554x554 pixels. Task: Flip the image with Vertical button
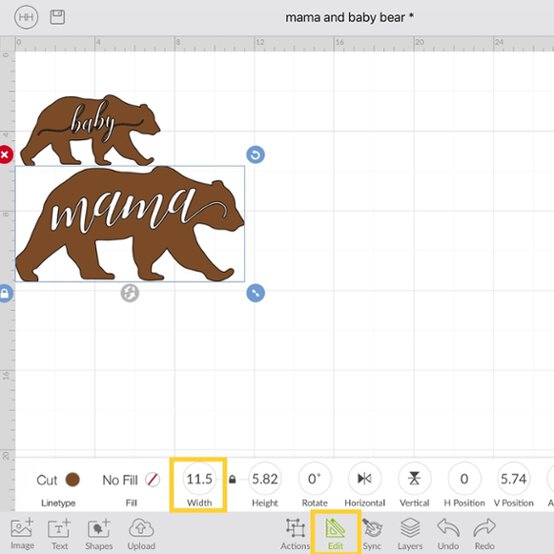pyautogui.click(x=414, y=479)
